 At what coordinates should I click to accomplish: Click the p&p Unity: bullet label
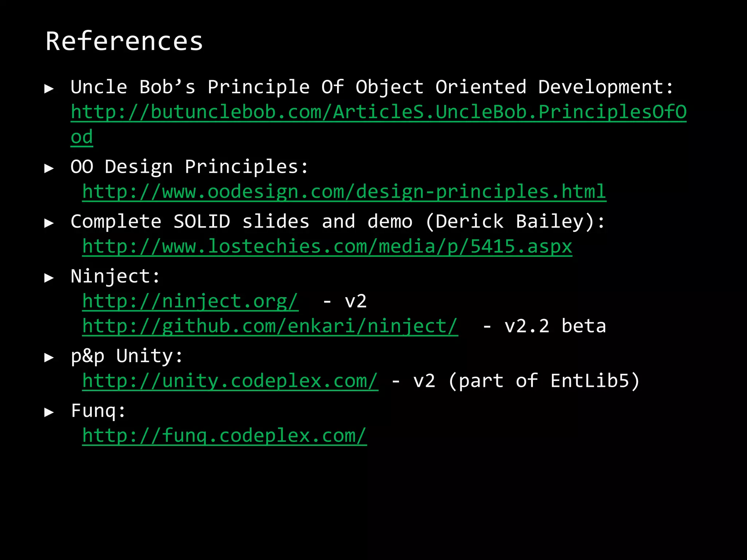pyautogui.click(x=127, y=356)
